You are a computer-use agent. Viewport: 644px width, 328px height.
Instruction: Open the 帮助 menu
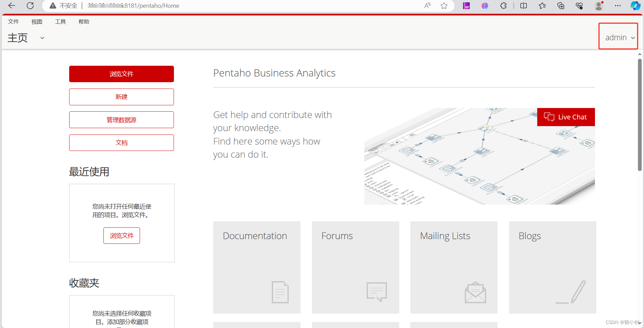point(84,22)
